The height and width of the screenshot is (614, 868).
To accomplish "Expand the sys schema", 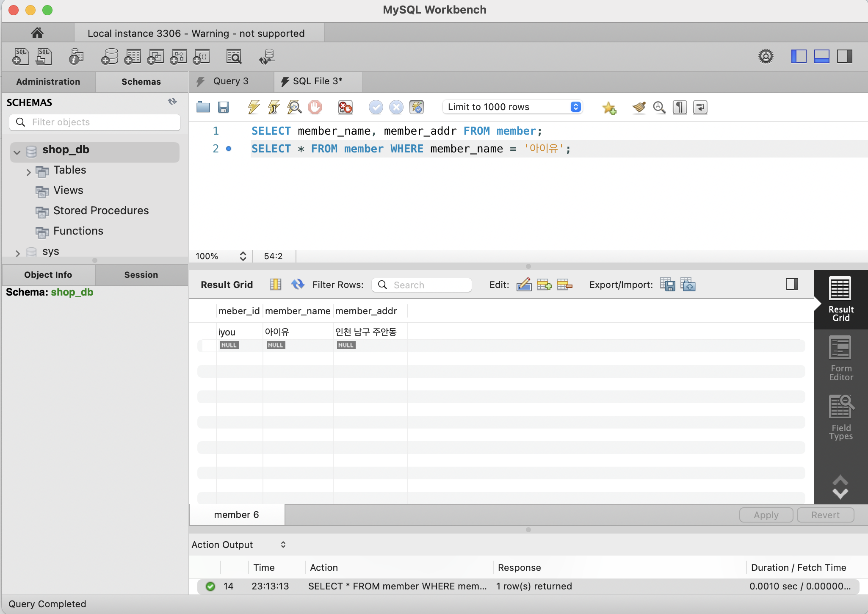I will tap(17, 253).
